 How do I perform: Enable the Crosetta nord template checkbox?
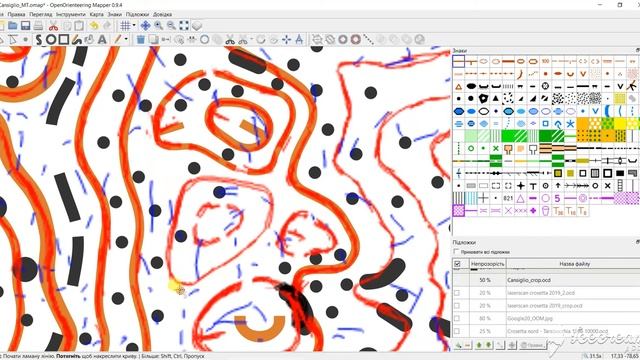pyautogui.click(x=457, y=331)
